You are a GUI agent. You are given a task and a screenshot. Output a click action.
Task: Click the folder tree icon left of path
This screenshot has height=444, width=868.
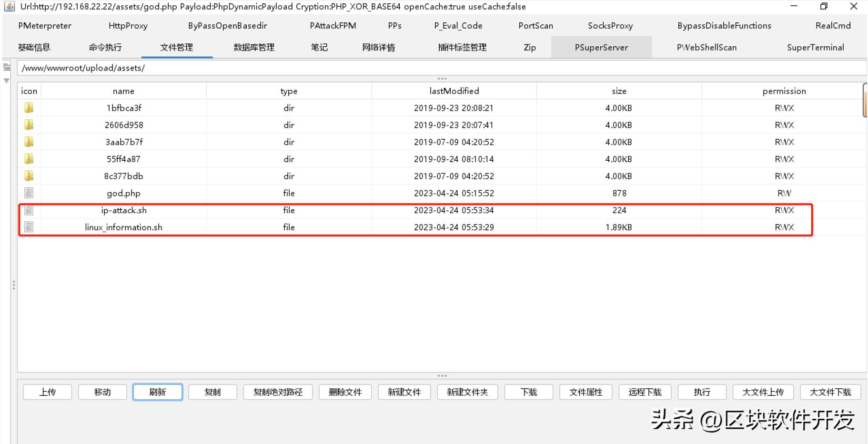tap(7, 67)
